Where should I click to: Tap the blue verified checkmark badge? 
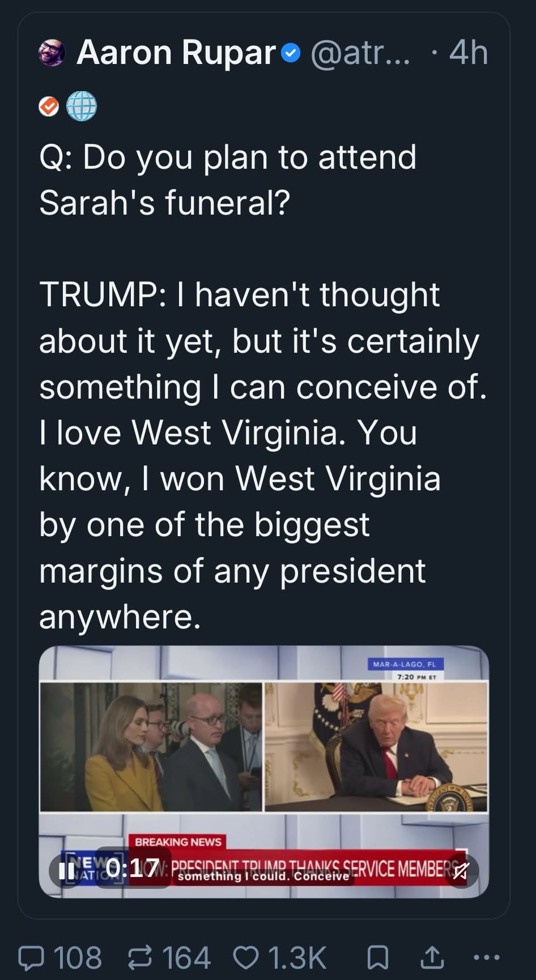pyautogui.click(x=290, y=53)
